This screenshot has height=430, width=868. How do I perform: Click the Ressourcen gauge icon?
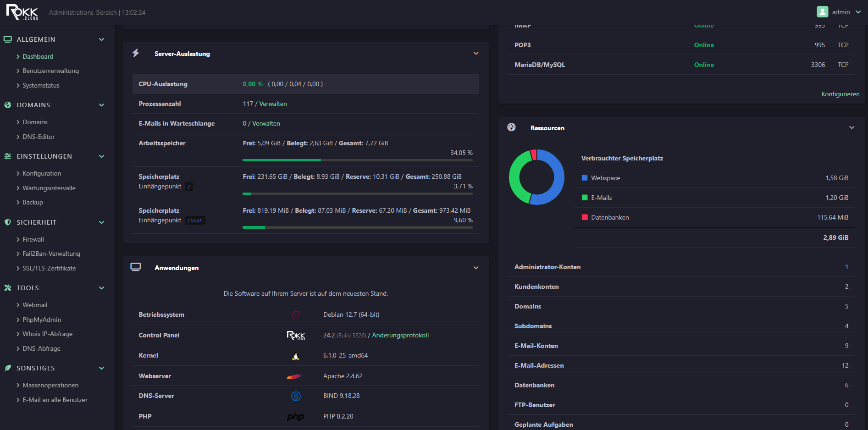click(511, 127)
